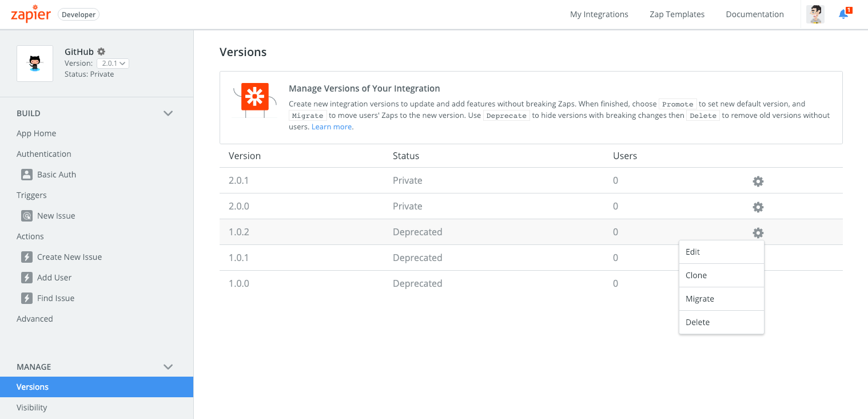868x419 pixels.
Task: Open Triggers section in sidebar
Action: point(31,195)
